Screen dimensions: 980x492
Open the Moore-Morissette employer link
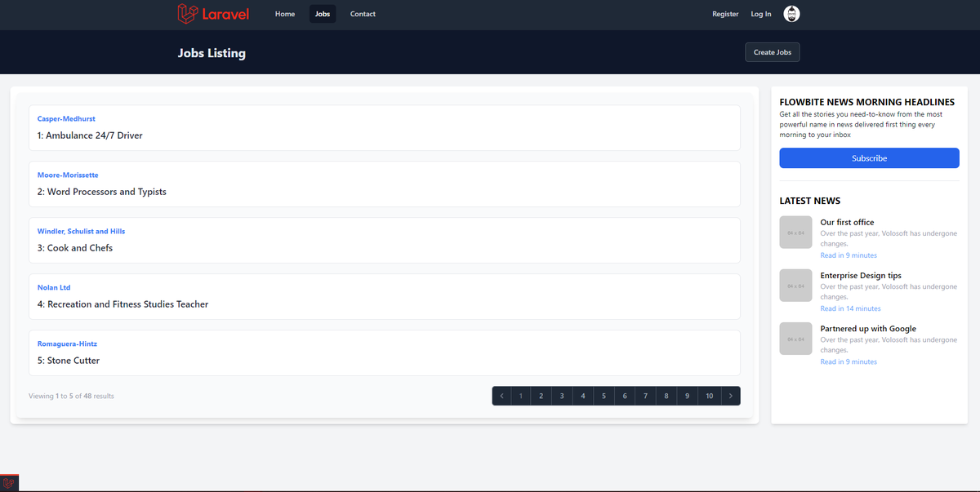[x=68, y=175]
